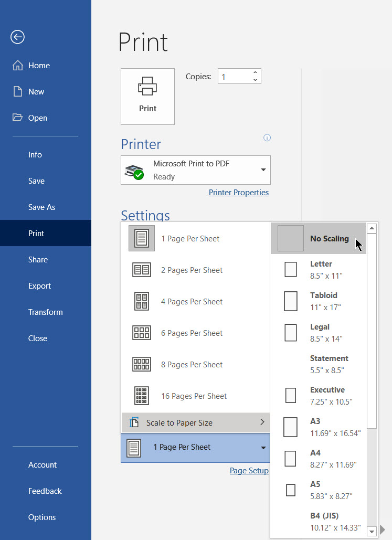
Task: Click the A4 8.27" x 11.69" text
Action: (x=333, y=459)
